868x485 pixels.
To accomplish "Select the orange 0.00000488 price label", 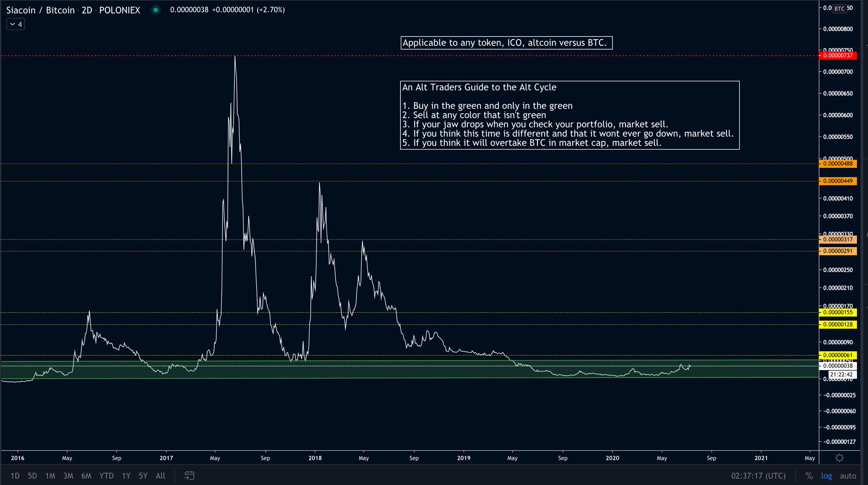I will (837, 164).
